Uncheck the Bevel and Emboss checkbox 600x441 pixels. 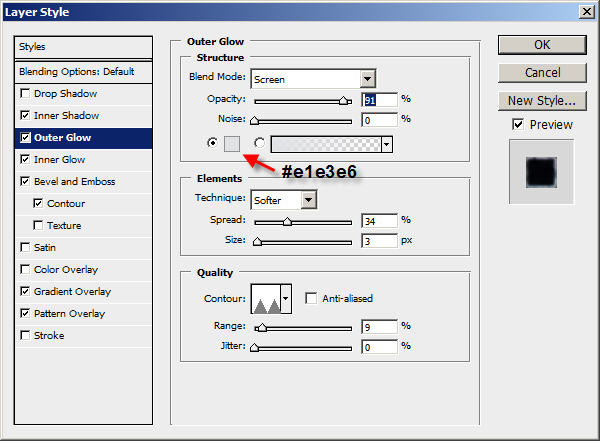(25, 181)
